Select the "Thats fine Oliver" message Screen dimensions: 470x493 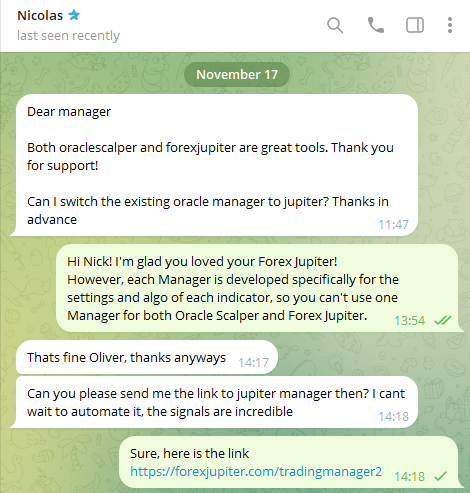tap(147, 357)
